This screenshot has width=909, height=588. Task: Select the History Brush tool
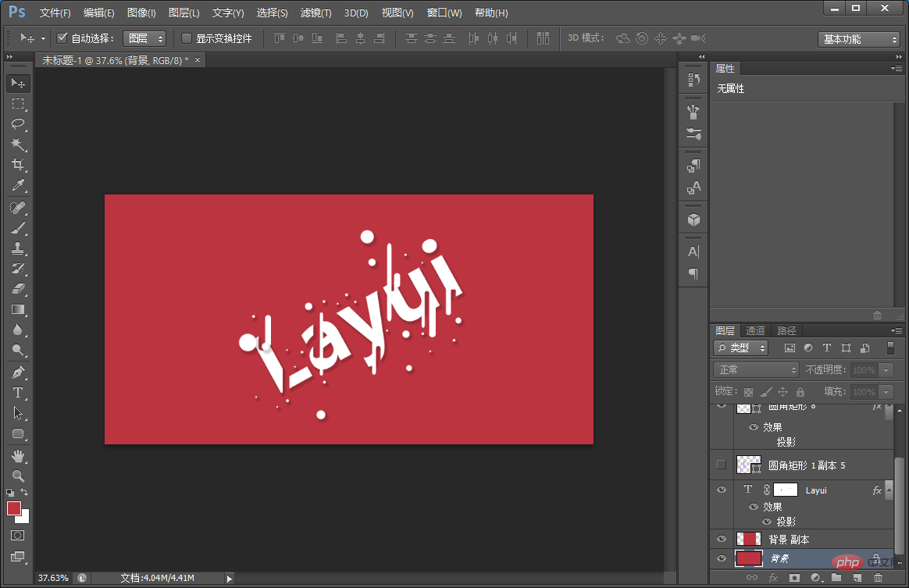pos(18,269)
